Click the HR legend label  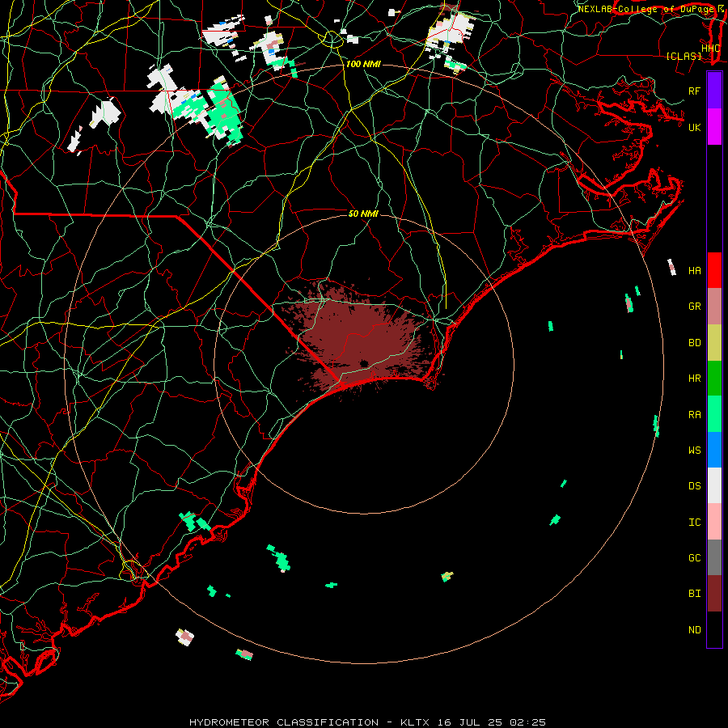(695, 379)
